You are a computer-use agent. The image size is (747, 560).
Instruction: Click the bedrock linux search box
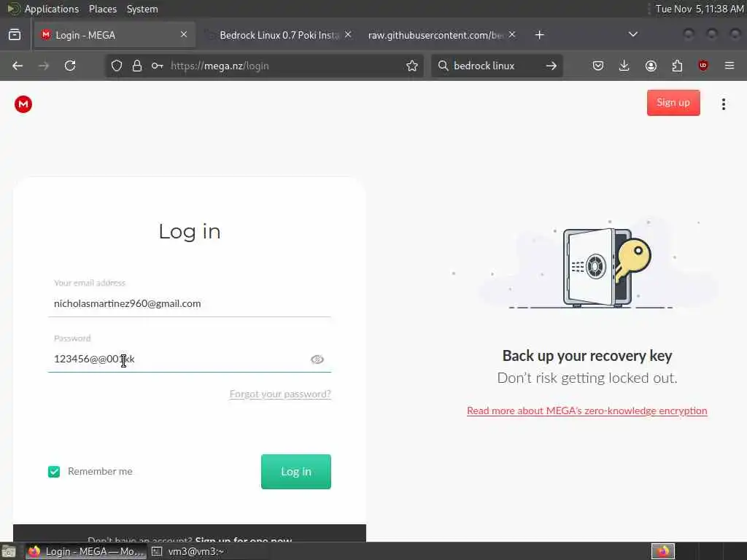point(495,66)
